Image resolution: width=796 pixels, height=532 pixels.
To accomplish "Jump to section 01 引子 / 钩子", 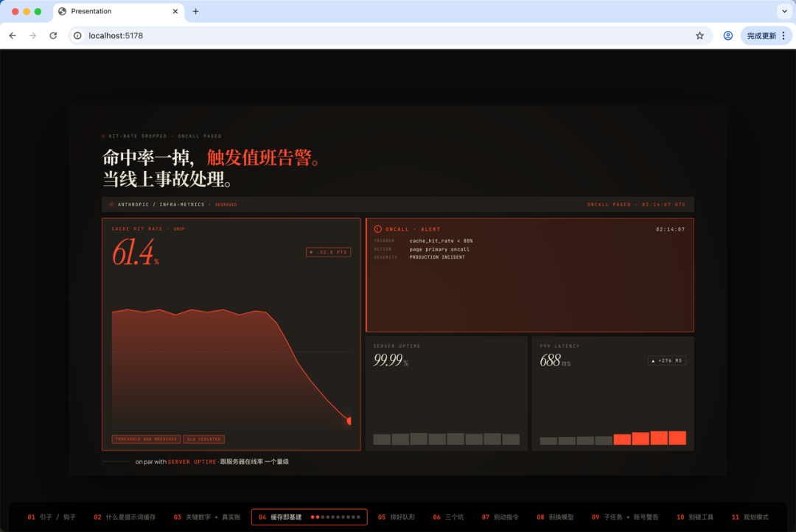I will pyautogui.click(x=52, y=517).
